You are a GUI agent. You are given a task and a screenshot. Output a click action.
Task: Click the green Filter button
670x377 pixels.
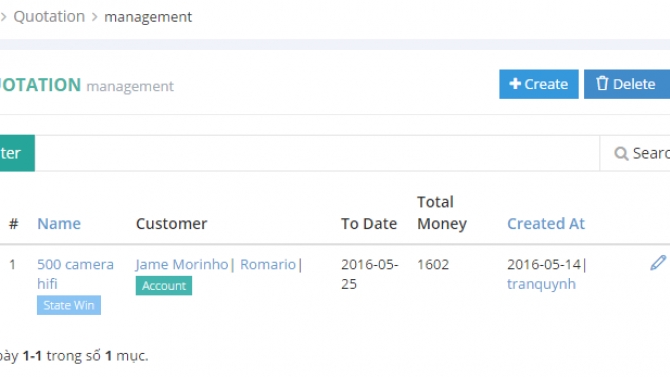tap(17, 153)
